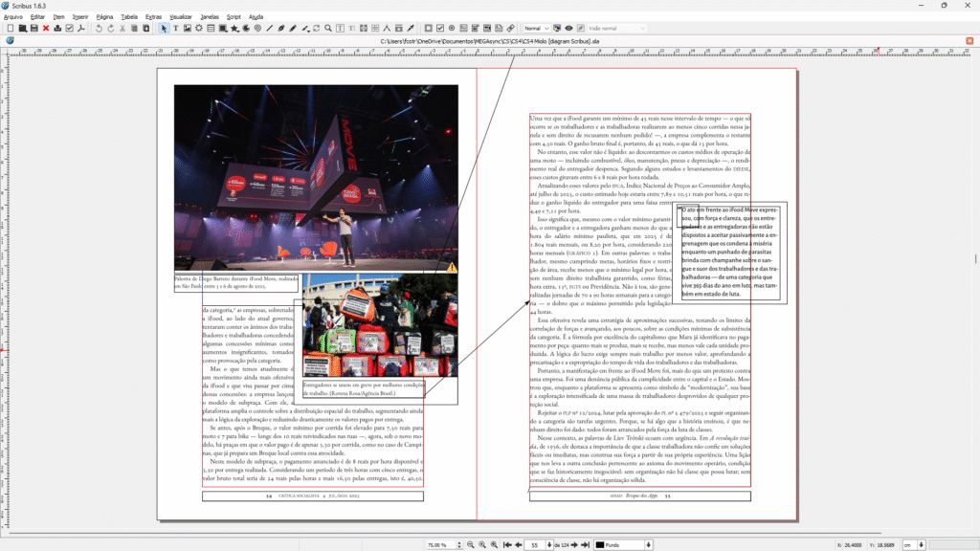
Task: Jump to the first page button
Action: 506,544
